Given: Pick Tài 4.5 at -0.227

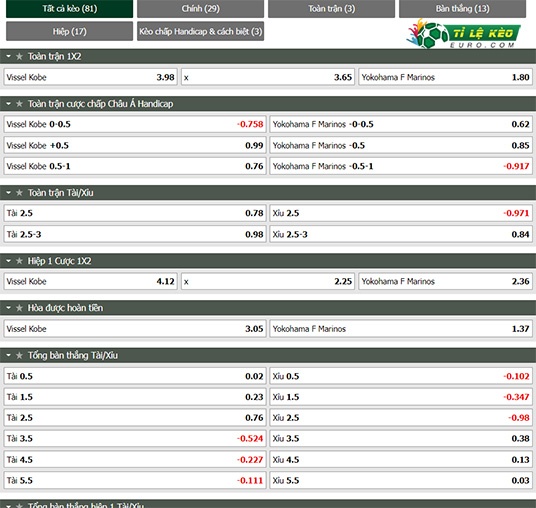Looking at the screenshot, I should (135, 459).
